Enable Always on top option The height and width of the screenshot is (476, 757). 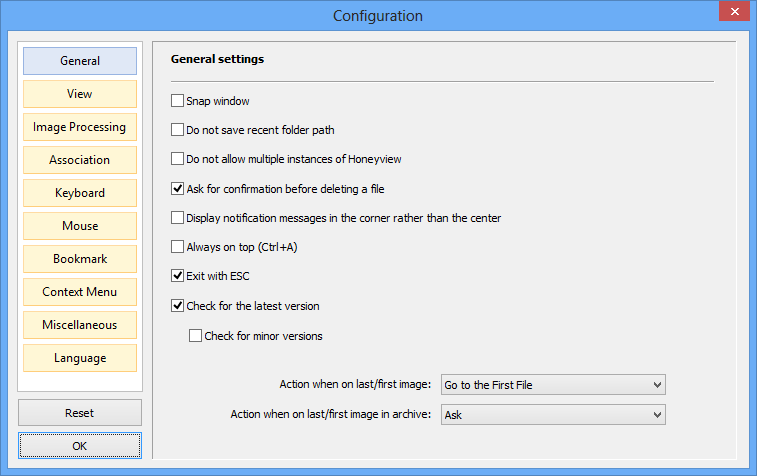click(177, 247)
